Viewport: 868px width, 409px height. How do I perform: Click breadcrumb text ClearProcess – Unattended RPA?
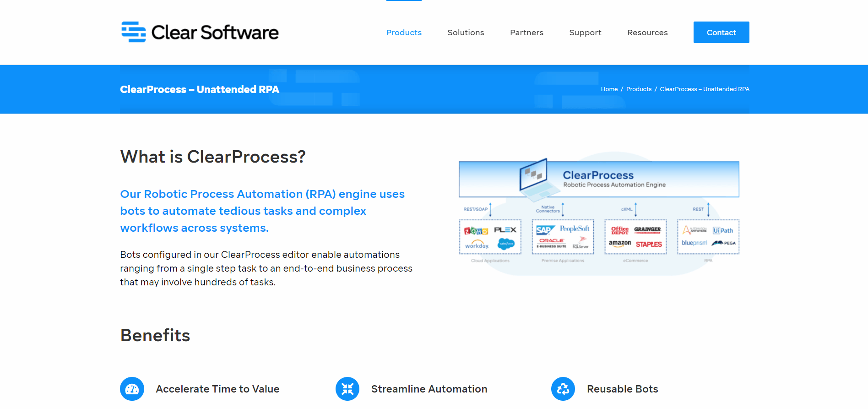(x=705, y=89)
